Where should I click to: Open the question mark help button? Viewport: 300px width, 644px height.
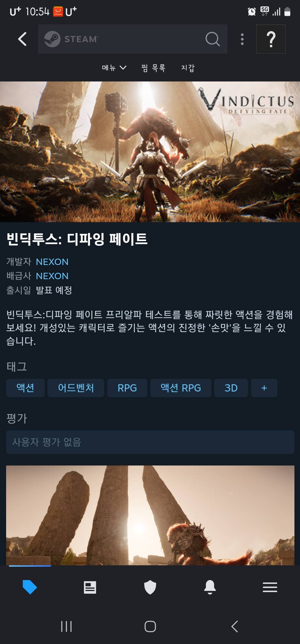pyautogui.click(x=271, y=39)
